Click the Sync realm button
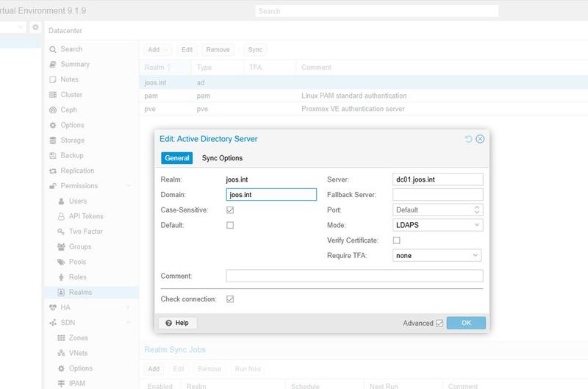Viewport: 588px width, 389px height. point(255,50)
